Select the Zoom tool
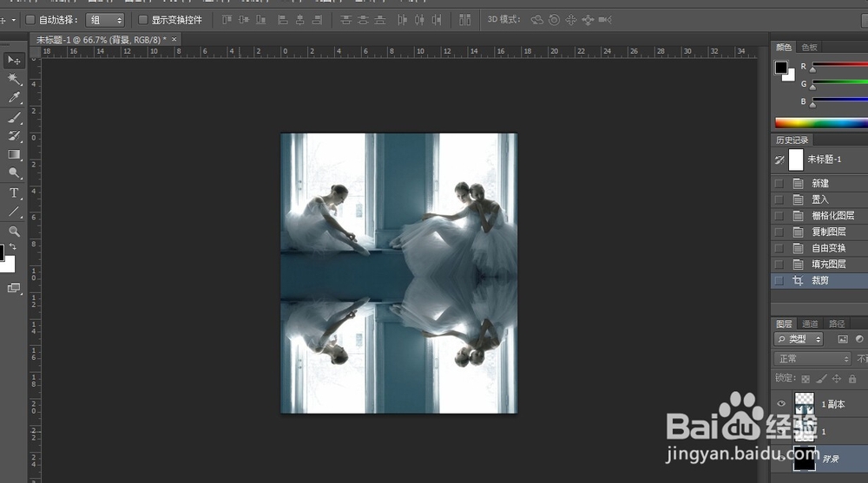Screen dimensions: 868x483 pyautogui.click(x=14, y=232)
